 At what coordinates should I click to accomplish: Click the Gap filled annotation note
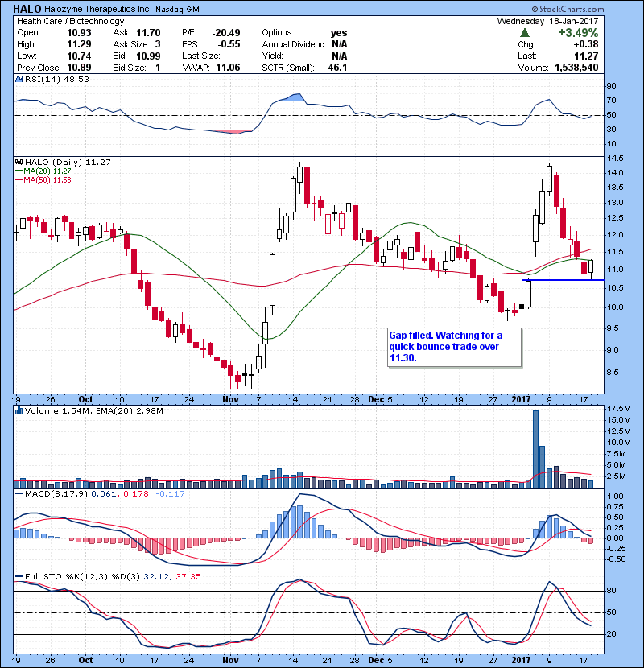(454, 347)
